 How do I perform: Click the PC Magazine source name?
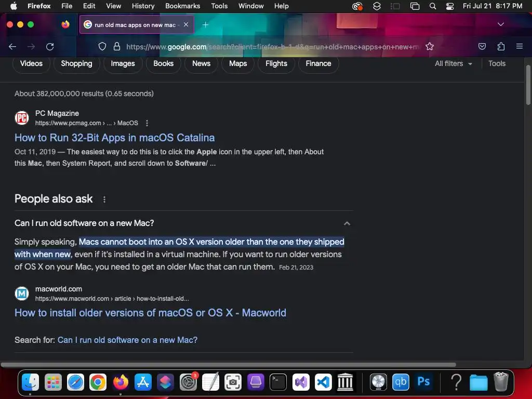click(57, 113)
